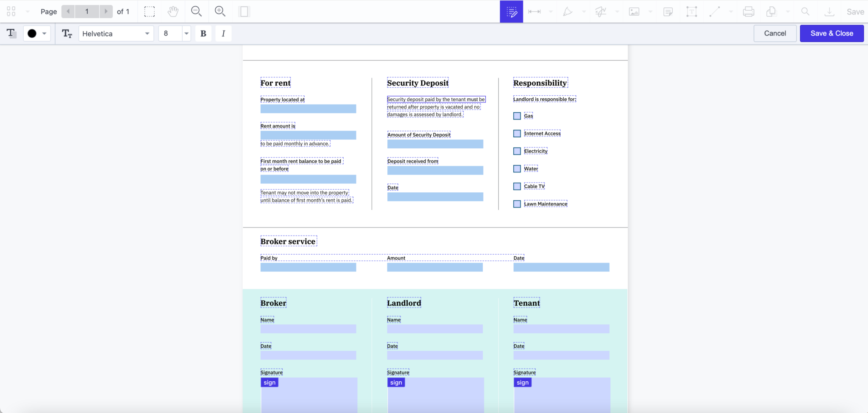Viewport: 868px width, 413px height.
Task: Check the Cable TV checkbox
Action: 517,186
